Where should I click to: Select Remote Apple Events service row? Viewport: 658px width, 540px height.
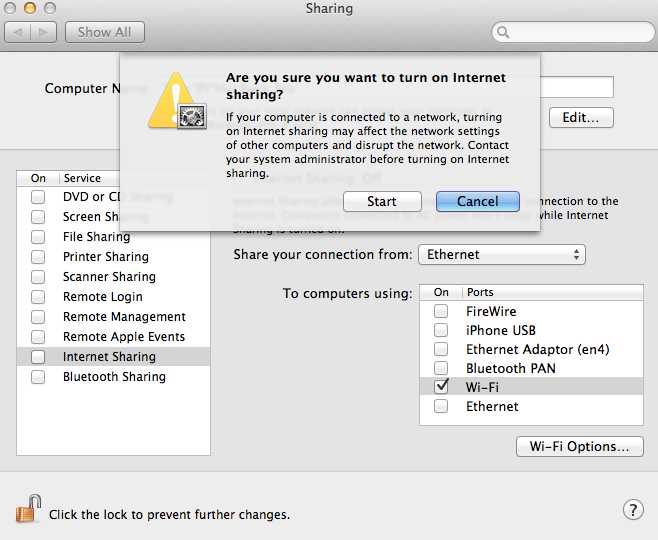pyautogui.click(x=113, y=337)
